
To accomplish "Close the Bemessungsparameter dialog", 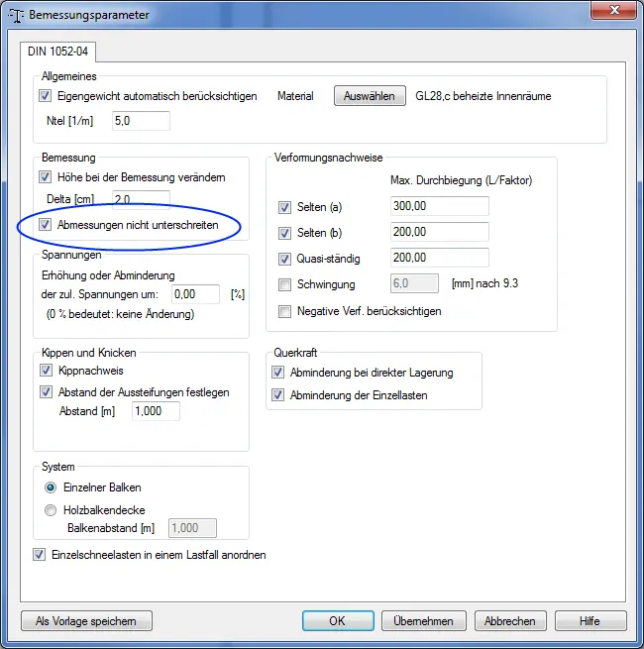I will (613, 10).
